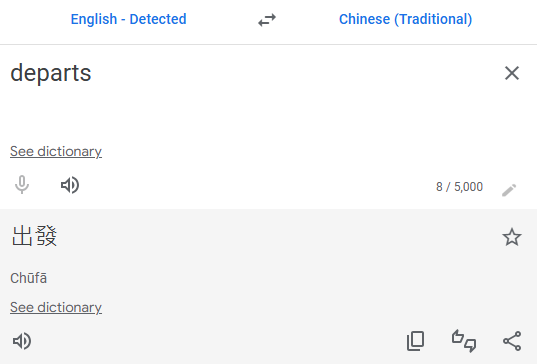Screen dimensions: 537x364
Task: Clear the source text with the X
Action: point(512,73)
